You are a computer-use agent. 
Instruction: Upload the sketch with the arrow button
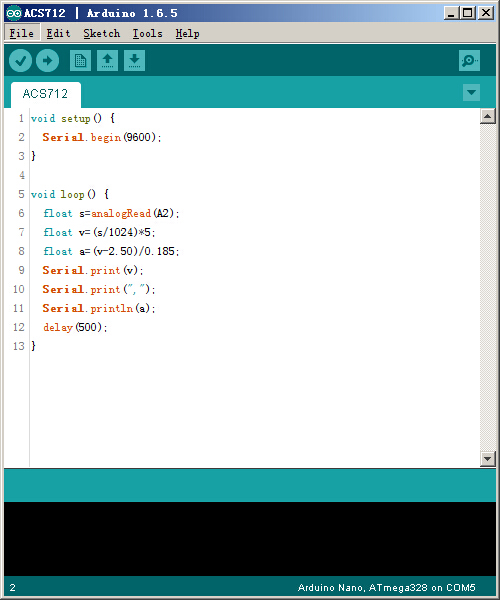[47, 60]
